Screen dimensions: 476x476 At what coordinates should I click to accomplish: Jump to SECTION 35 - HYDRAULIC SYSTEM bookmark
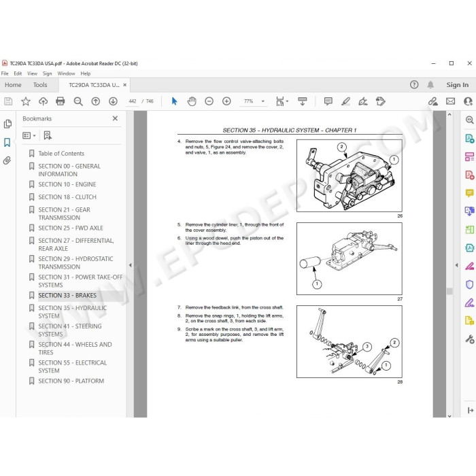click(x=72, y=311)
